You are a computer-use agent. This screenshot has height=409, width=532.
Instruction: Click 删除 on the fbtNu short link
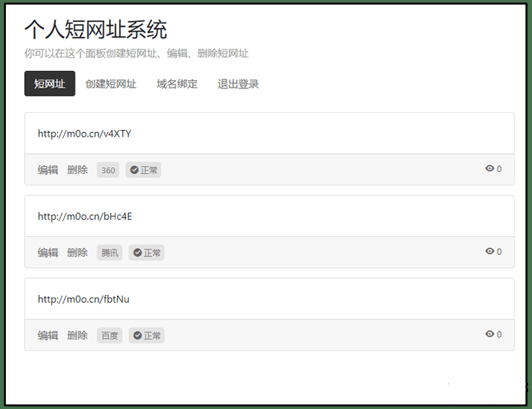point(78,335)
